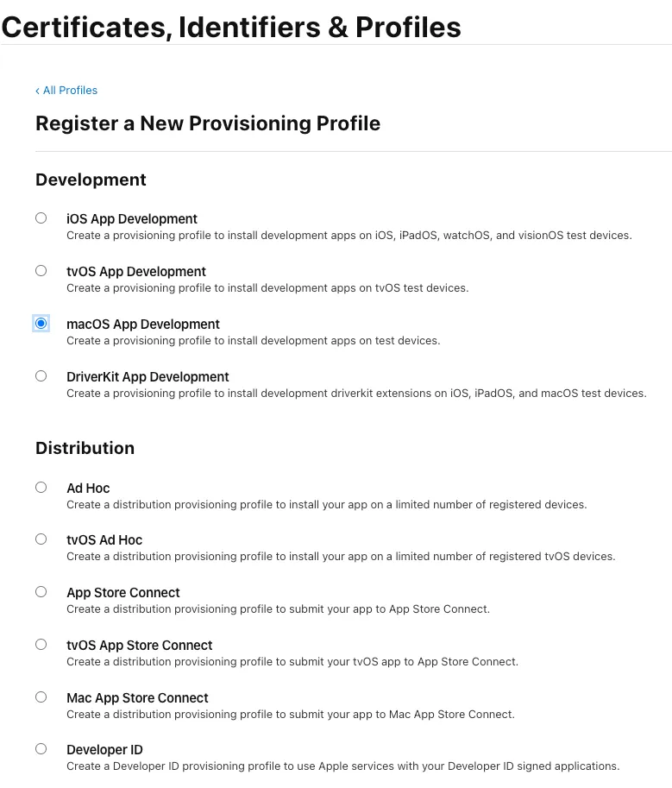Select the Mac App Store Connect option
Viewport: 672px width, 788px height.
(41, 697)
